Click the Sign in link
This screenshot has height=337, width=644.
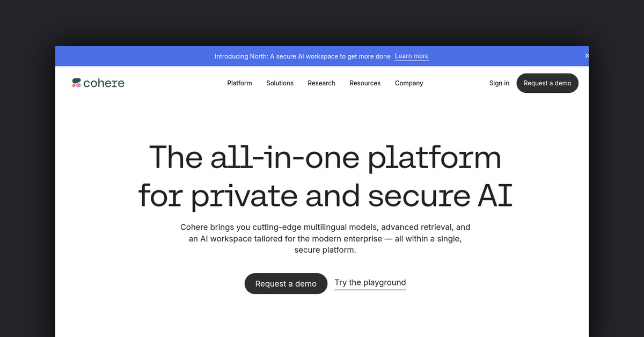499,83
